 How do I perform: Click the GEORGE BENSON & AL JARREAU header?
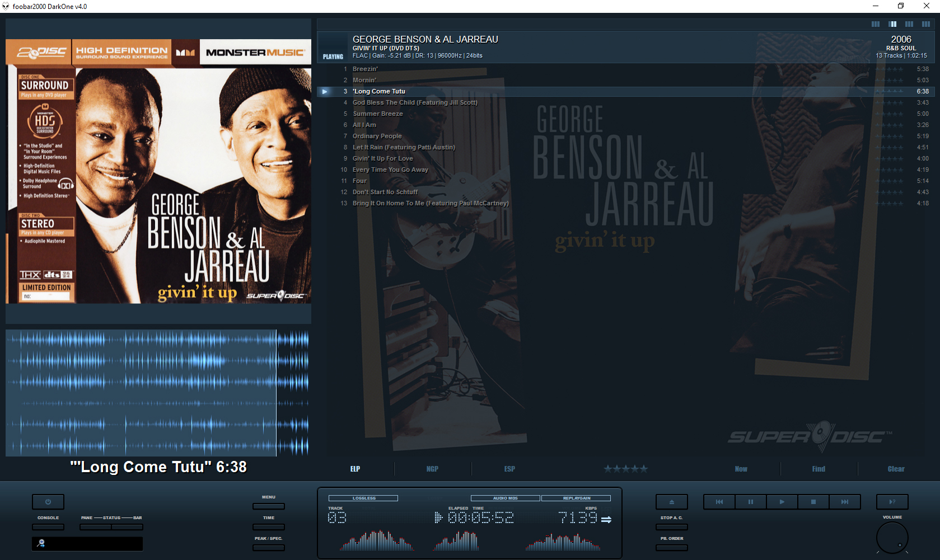tap(425, 39)
